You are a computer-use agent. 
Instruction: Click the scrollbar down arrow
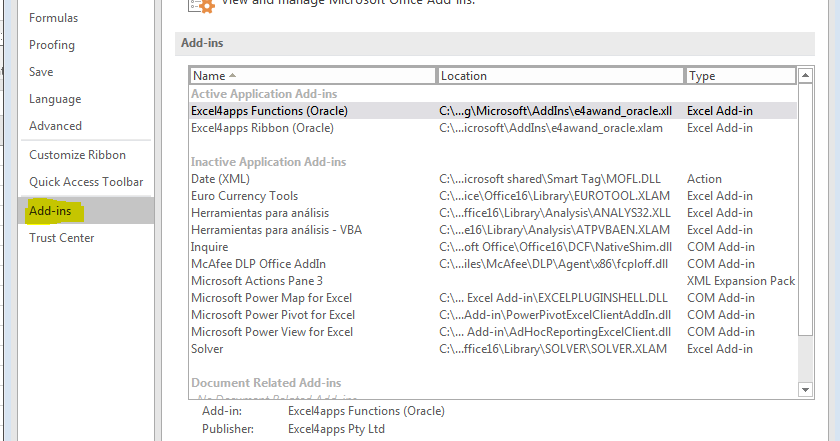805,390
